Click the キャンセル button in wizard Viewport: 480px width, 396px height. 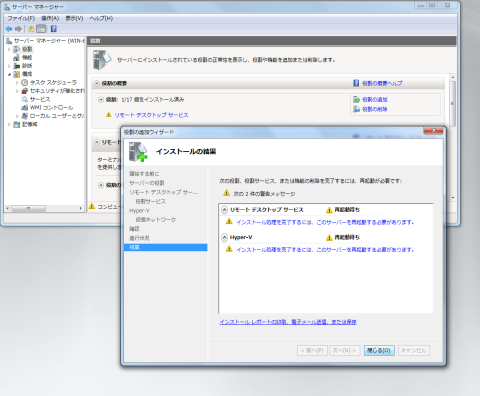[x=414, y=350]
